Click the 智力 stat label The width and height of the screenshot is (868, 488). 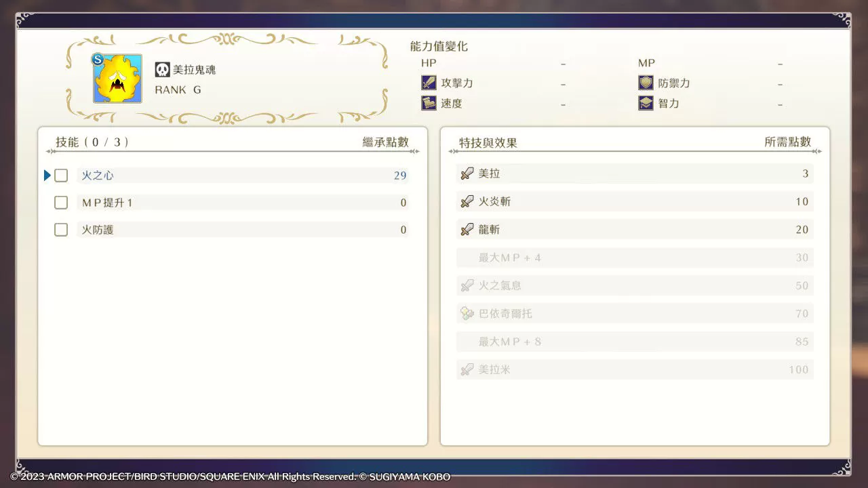pyautogui.click(x=669, y=104)
